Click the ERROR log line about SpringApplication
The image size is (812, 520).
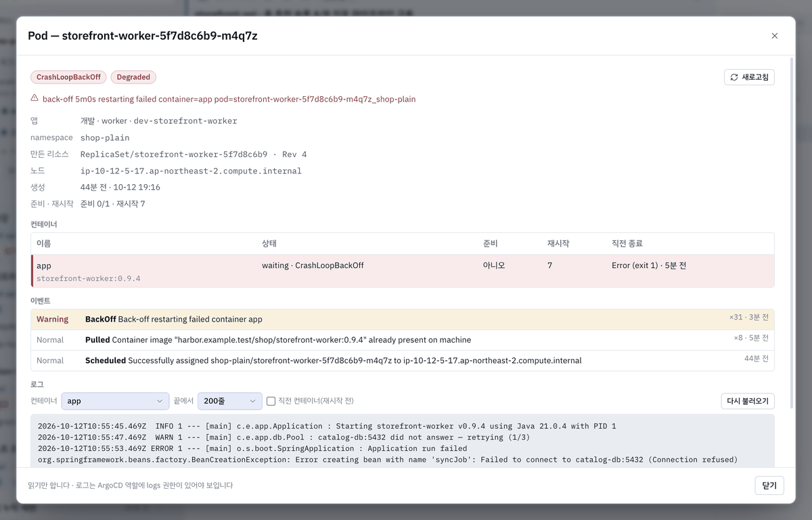[252, 448]
